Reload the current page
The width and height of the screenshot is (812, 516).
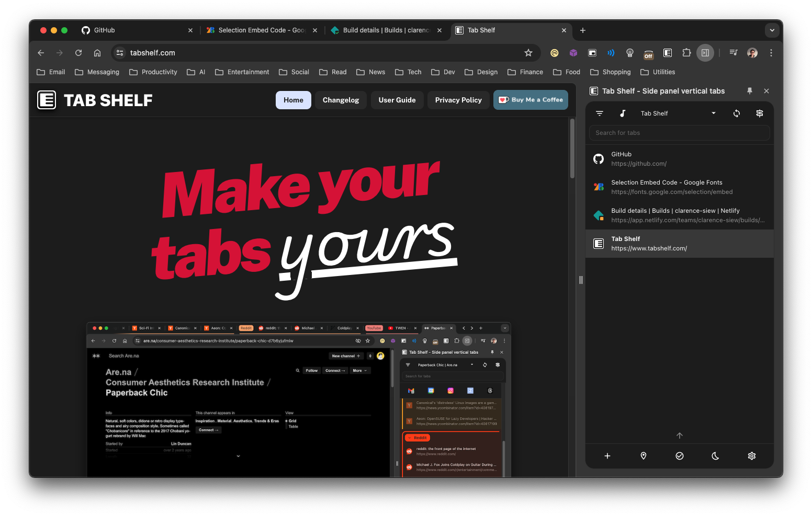point(78,53)
